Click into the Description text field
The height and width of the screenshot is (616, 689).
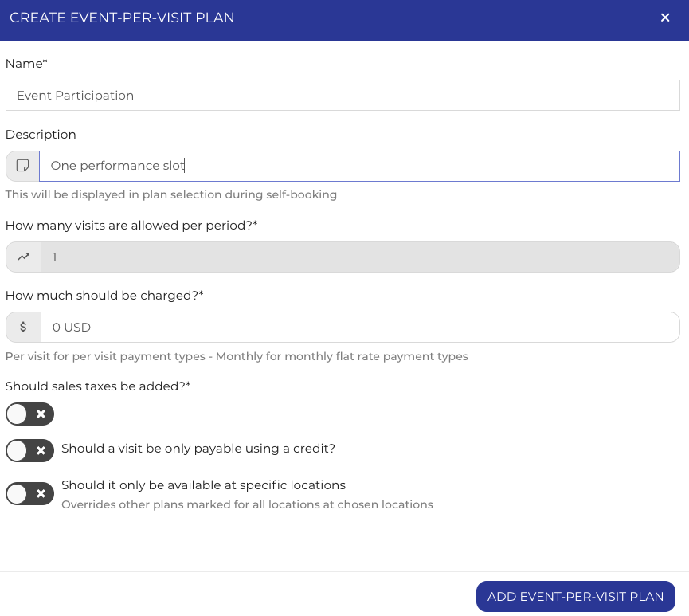(358, 166)
